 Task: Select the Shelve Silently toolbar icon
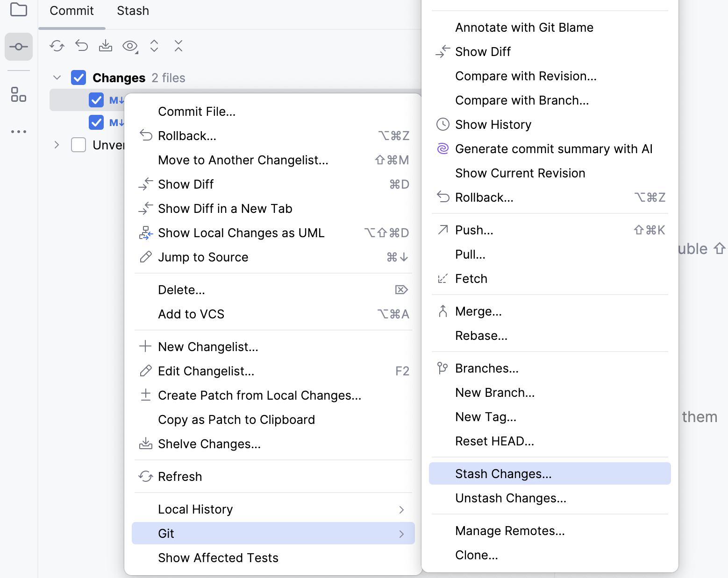click(106, 46)
